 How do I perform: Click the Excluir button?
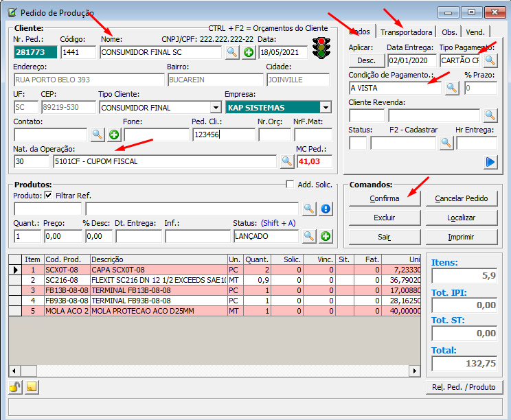pyautogui.click(x=385, y=218)
